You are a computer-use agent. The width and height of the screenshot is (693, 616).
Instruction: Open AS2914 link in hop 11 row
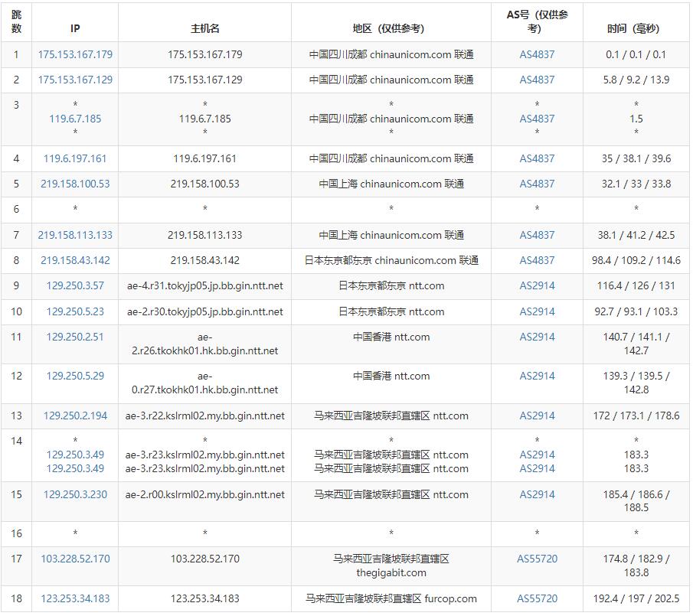point(537,337)
